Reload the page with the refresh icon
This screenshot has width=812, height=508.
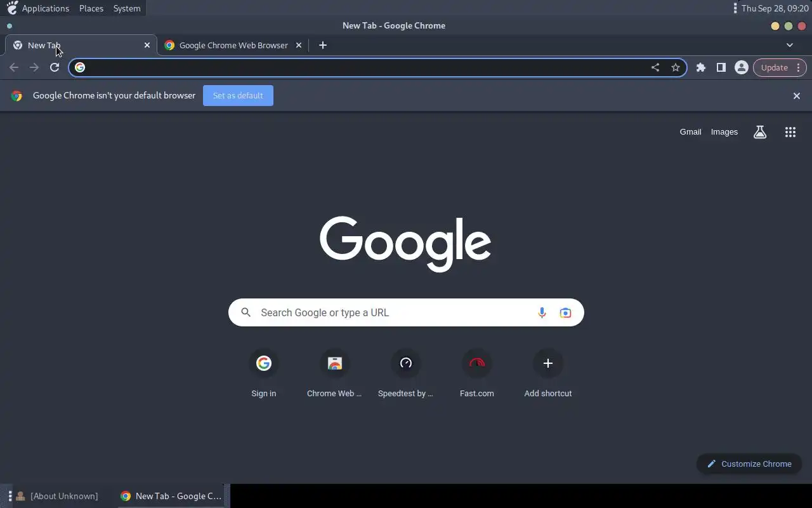55,67
